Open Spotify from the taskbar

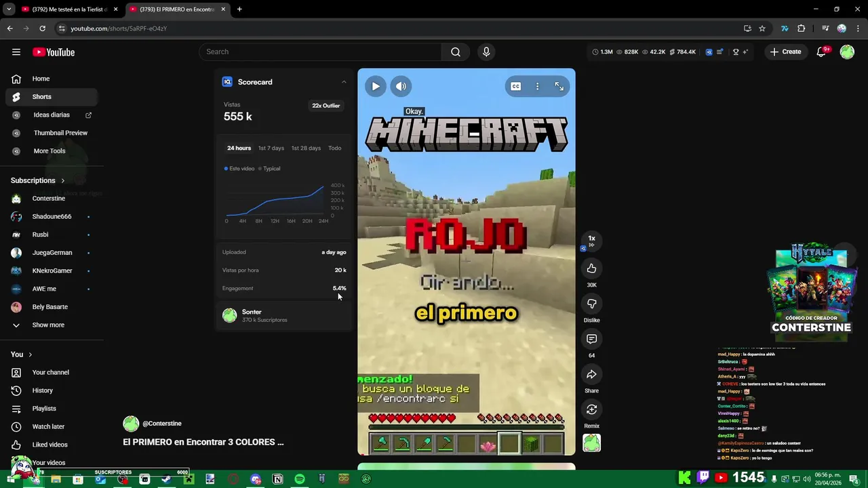[300, 479]
